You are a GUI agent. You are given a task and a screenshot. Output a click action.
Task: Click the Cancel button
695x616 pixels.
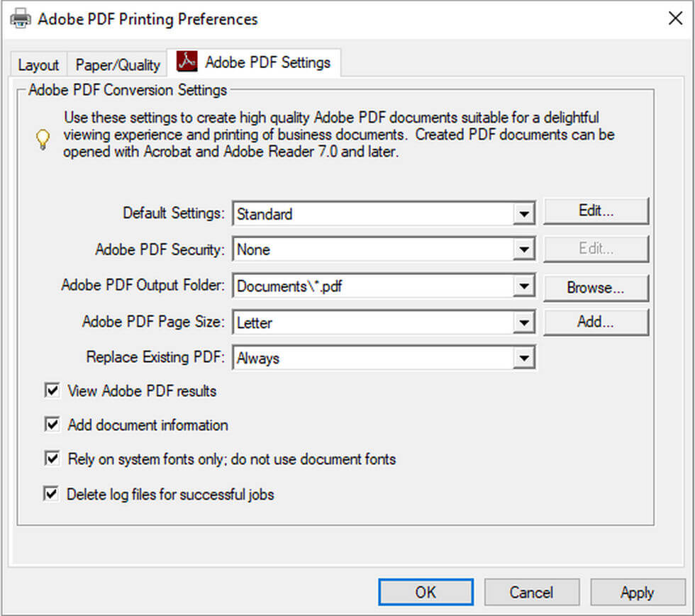531,592
